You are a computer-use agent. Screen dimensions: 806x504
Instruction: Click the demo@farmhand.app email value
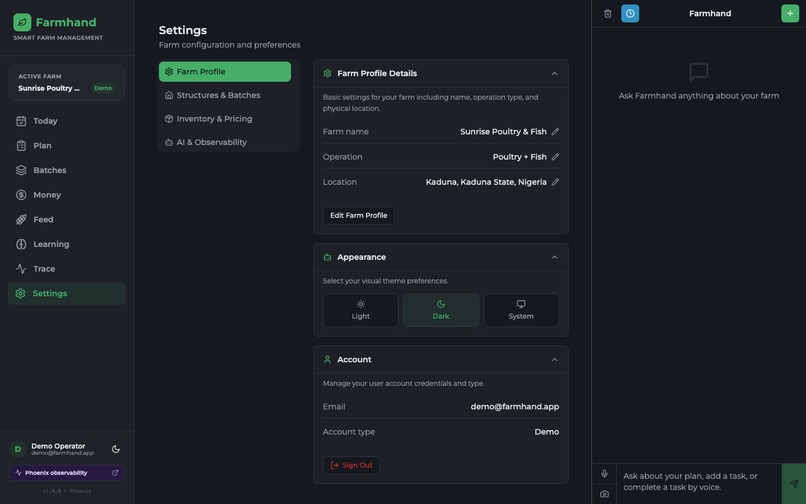[515, 407]
